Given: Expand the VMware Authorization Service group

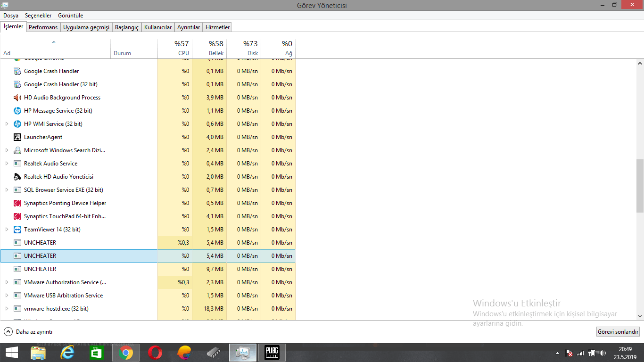Looking at the screenshot, I should click(7, 282).
